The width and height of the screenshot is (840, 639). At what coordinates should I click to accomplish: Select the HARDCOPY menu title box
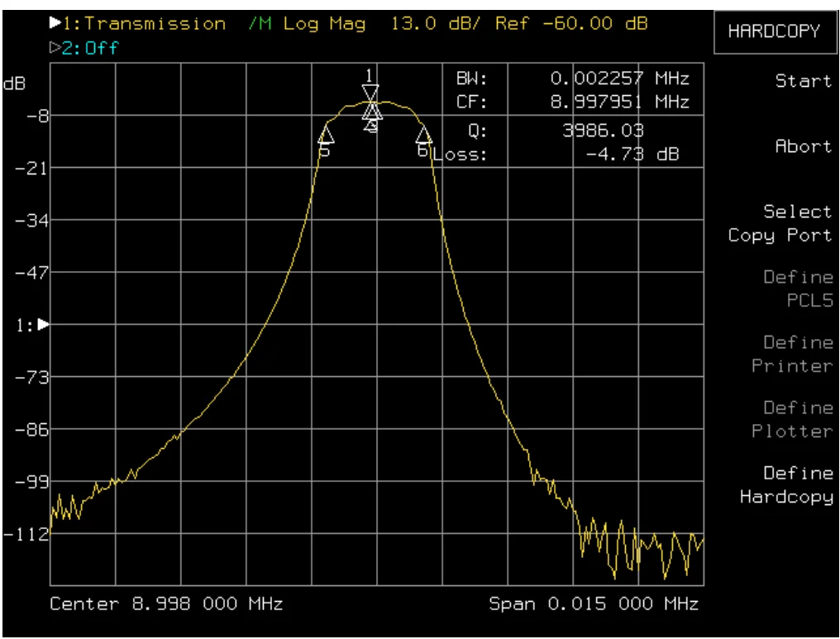point(775,31)
